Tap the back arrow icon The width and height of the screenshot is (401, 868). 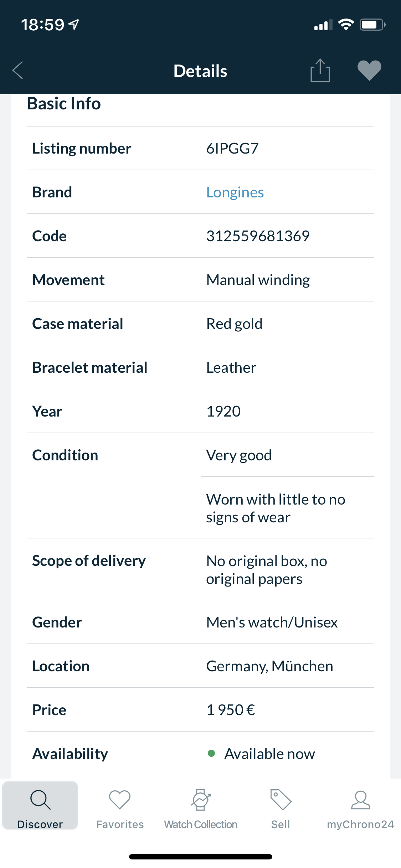tap(18, 70)
